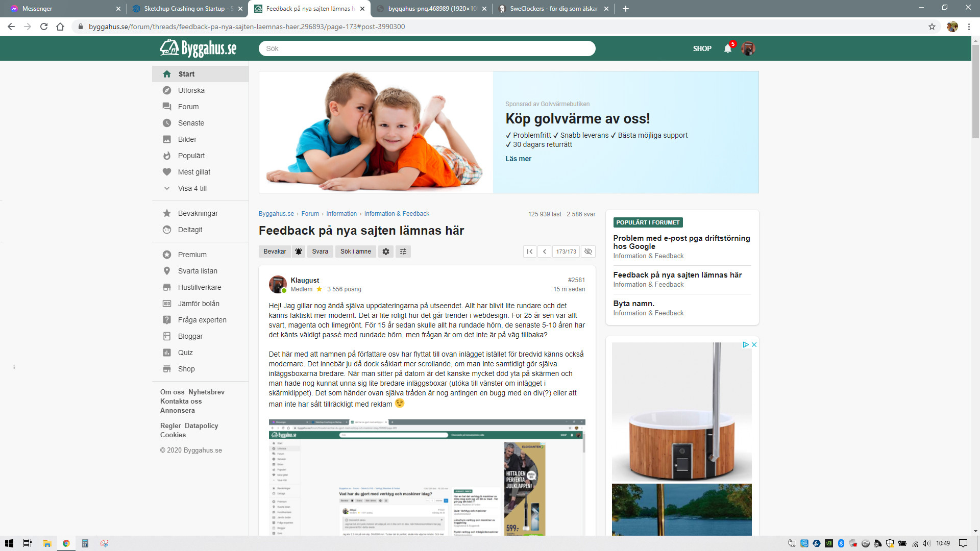Open Svarta listan in sidebar
This screenshot has width=980, height=551.
tap(197, 271)
